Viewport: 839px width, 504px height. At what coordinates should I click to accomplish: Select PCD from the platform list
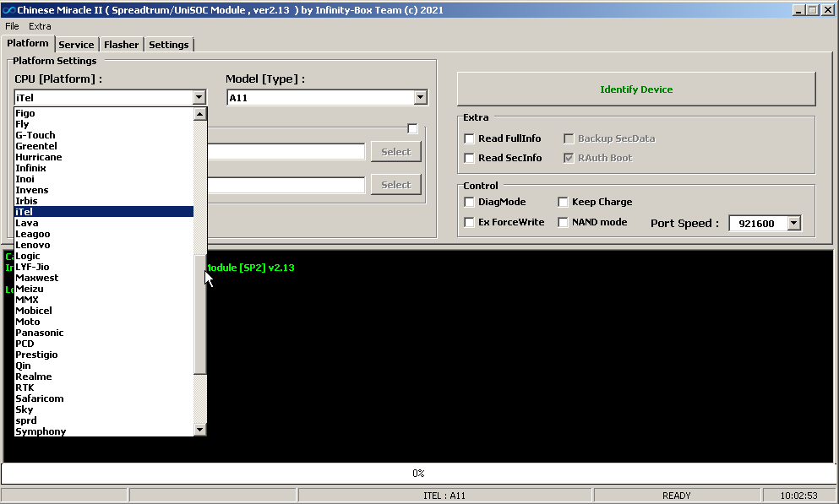[x=104, y=344]
